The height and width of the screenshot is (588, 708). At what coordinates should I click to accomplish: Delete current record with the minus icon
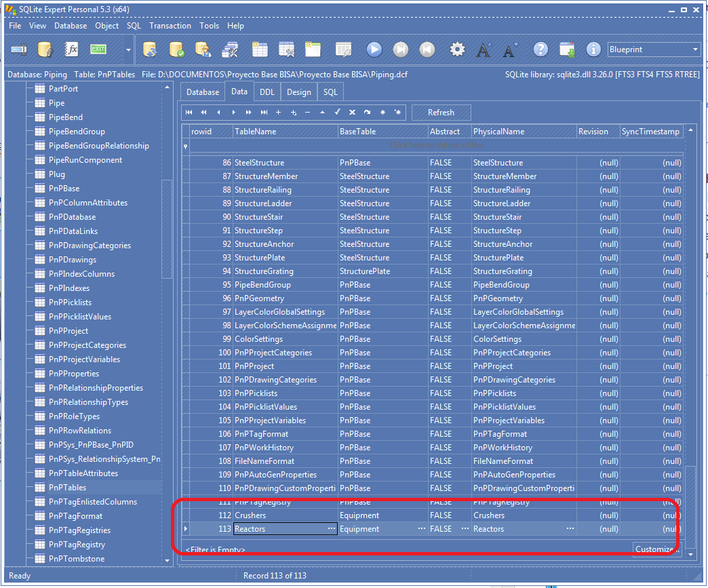tap(307, 112)
